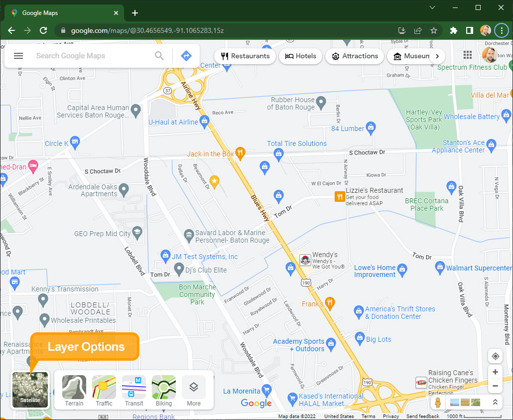Close the Google Maps tab
This screenshot has height=420, width=513.
coord(116,13)
